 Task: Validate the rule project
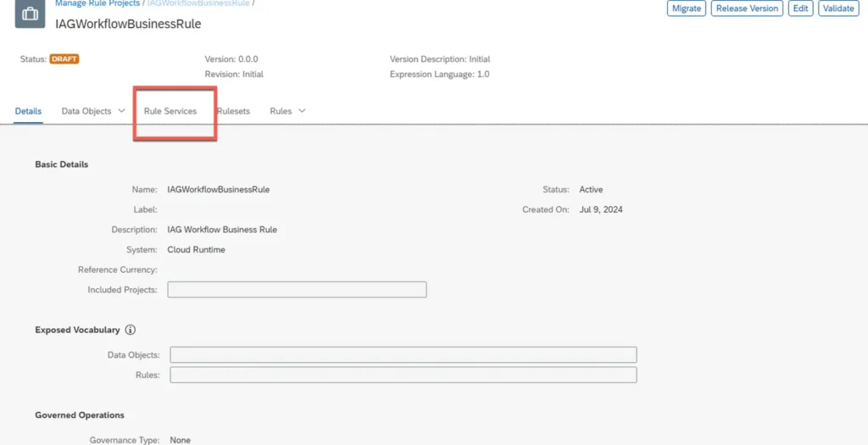(x=838, y=8)
